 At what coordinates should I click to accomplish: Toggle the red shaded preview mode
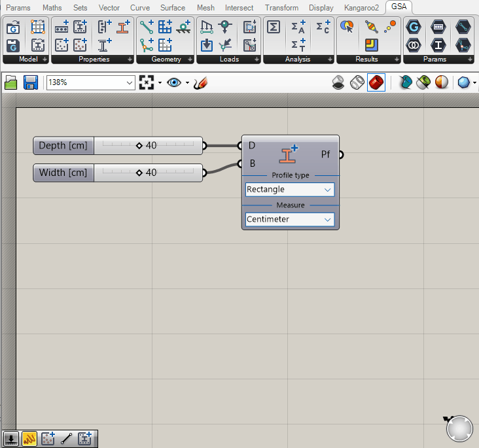[x=376, y=83]
